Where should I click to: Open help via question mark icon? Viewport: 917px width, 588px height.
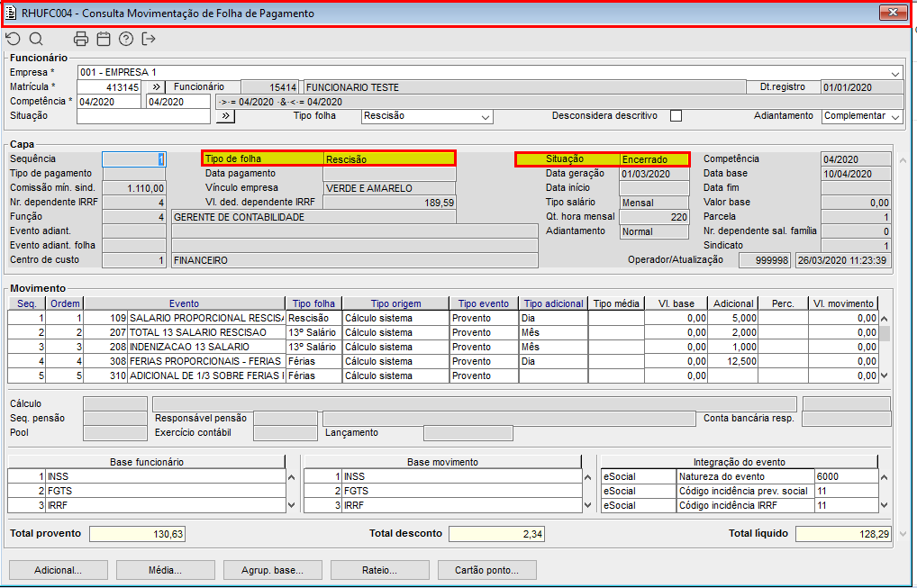point(126,39)
